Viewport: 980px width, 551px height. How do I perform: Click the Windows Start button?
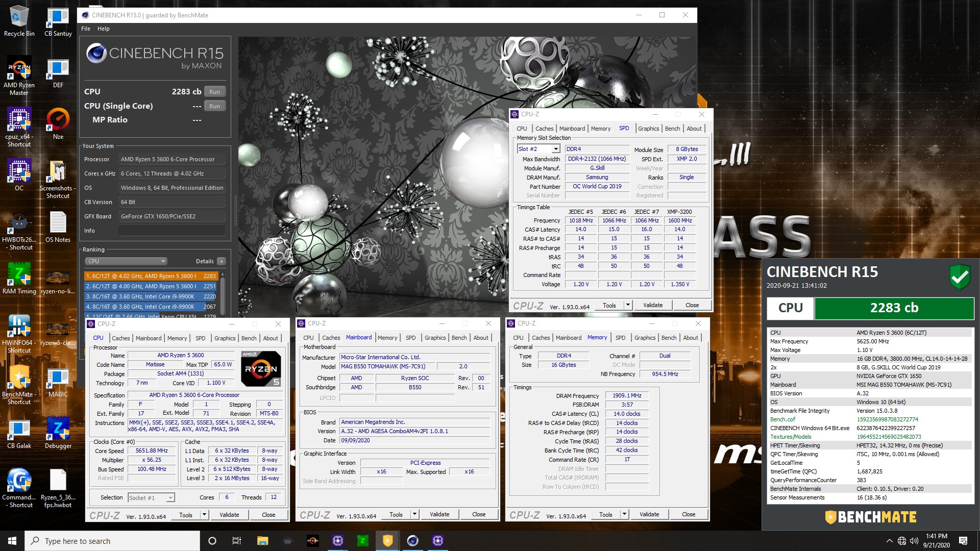(12, 541)
